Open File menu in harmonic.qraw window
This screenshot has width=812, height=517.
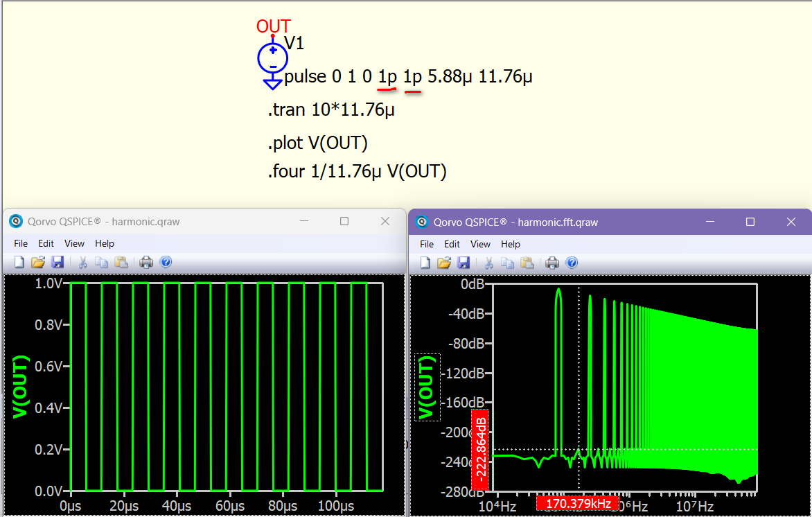click(x=21, y=243)
